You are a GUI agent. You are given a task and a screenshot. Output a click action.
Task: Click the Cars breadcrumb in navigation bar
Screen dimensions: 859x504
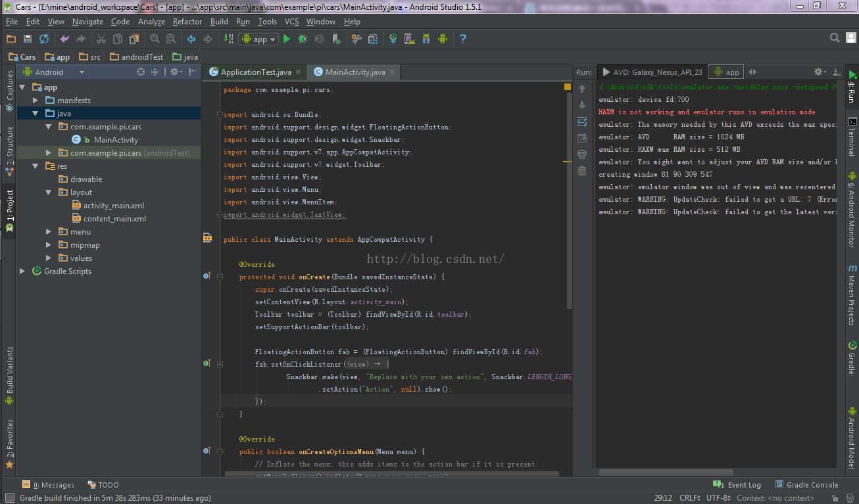(x=22, y=57)
